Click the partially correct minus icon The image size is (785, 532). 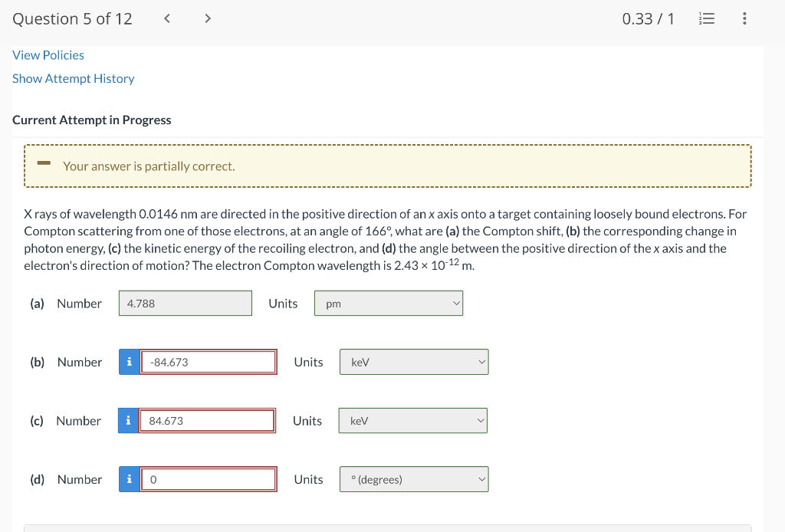[44, 163]
